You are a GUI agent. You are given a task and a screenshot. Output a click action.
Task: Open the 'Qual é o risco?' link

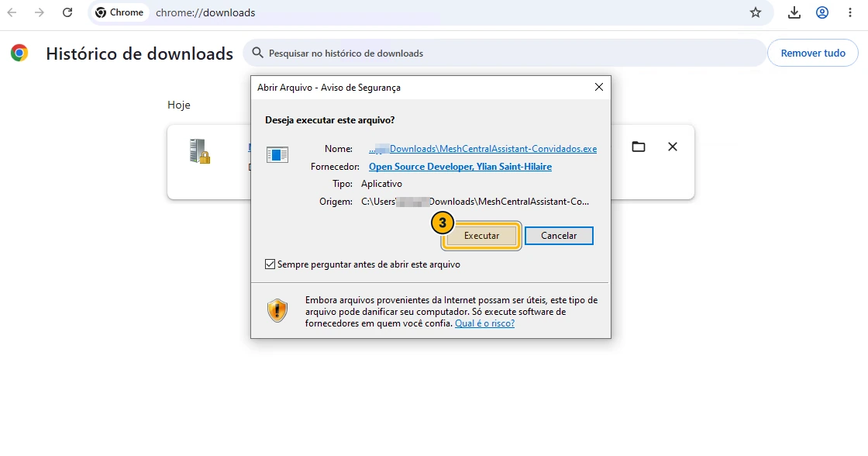484,323
